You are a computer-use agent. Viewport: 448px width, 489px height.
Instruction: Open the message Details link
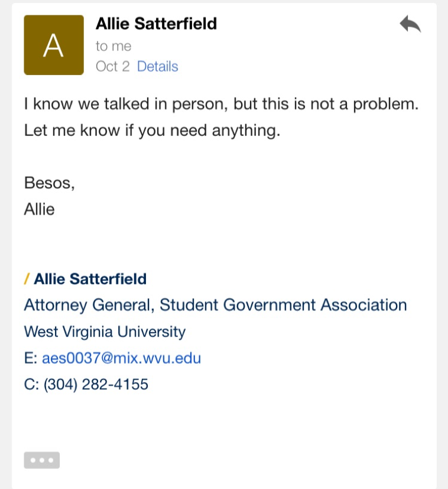tap(158, 66)
